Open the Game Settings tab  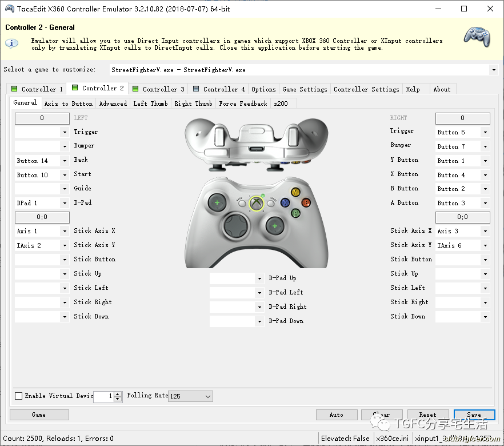(305, 89)
